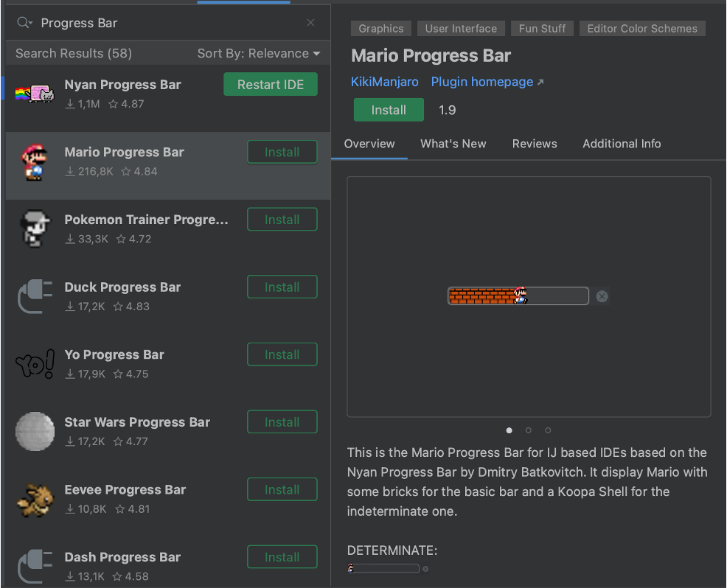This screenshot has width=727, height=588.
Task: Switch to the What's New tab
Action: point(453,144)
